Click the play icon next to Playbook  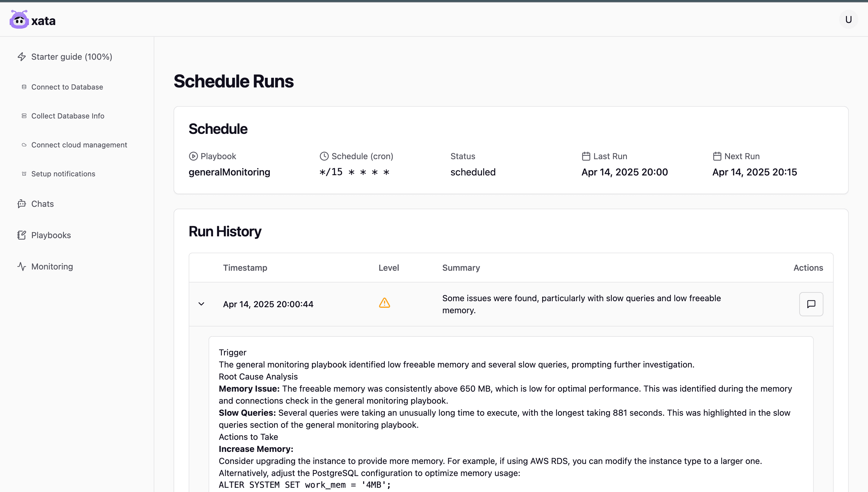193,156
